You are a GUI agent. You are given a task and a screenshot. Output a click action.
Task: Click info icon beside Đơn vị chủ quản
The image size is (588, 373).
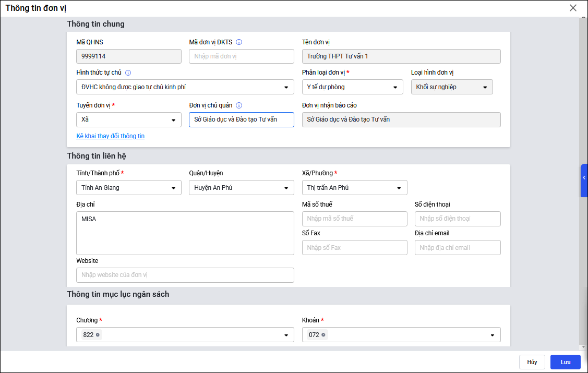coord(239,105)
